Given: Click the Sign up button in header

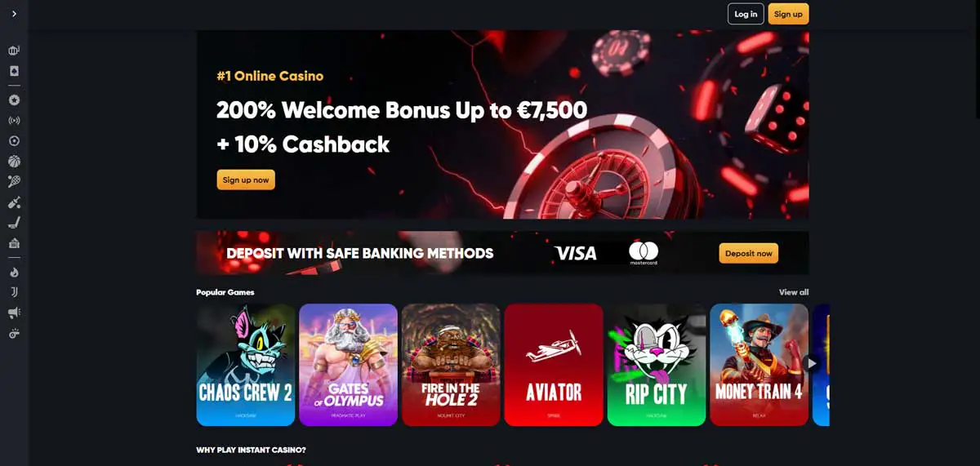Looking at the screenshot, I should pyautogui.click(x=788, y=14).
